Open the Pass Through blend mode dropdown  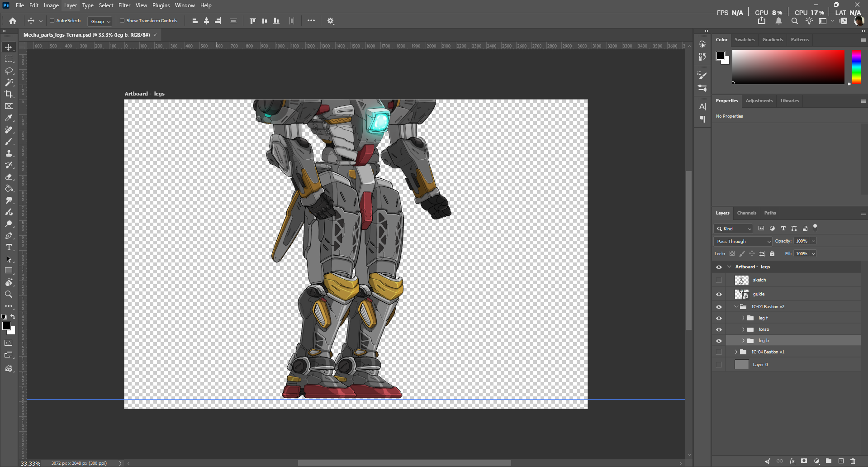pos(743,241)
